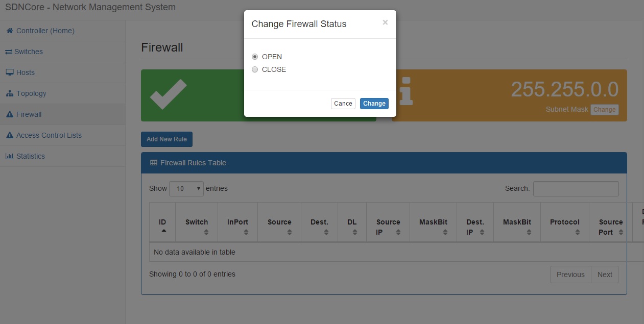Click the Next pagination button
644x324 pixels.
605,275
